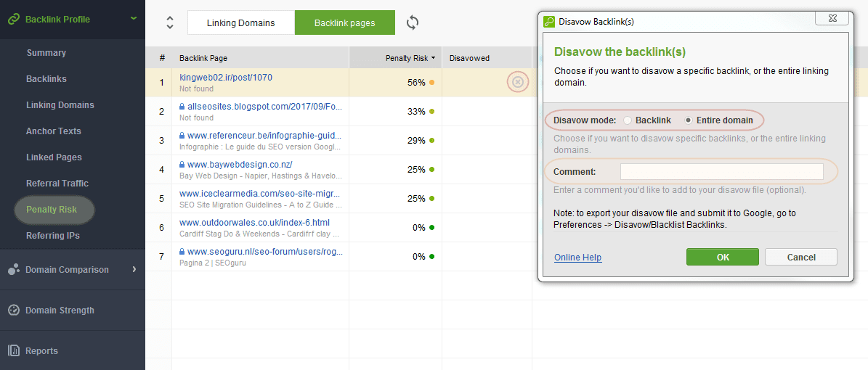Click the Domain Strength gauge icon
The width and height of the screenshot is (868, 370).
(x=13, y=311)
